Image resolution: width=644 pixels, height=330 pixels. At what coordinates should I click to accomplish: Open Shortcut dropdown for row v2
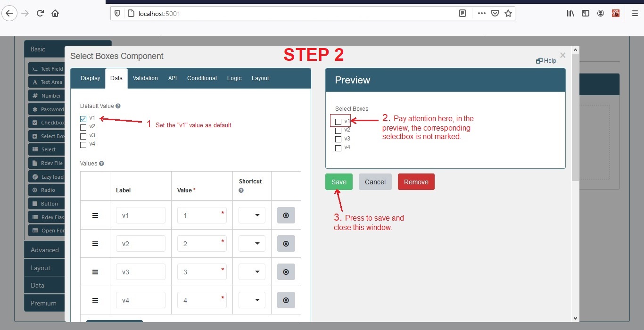252,244
